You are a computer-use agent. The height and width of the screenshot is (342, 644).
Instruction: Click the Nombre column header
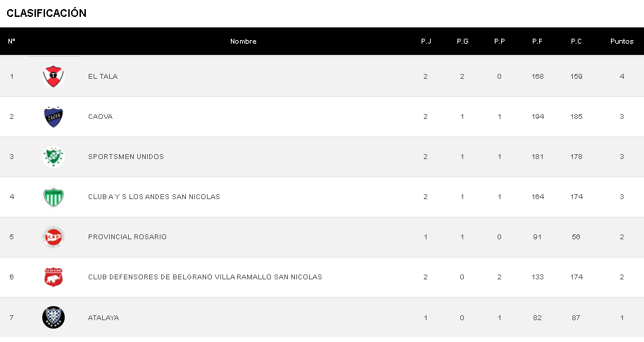click(x=244, y=42)
